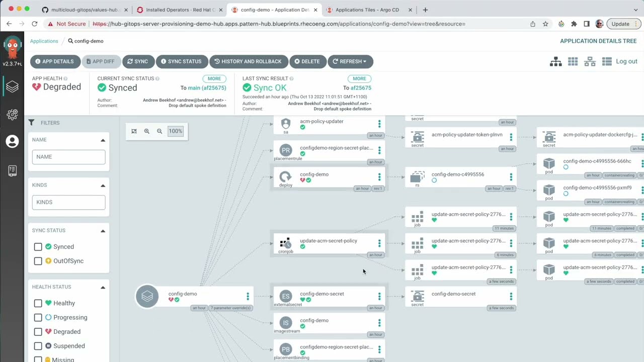This screenshot has width=644, height=362.
Task: Click the Argo CD octopus logo
Action: [12, 48]
